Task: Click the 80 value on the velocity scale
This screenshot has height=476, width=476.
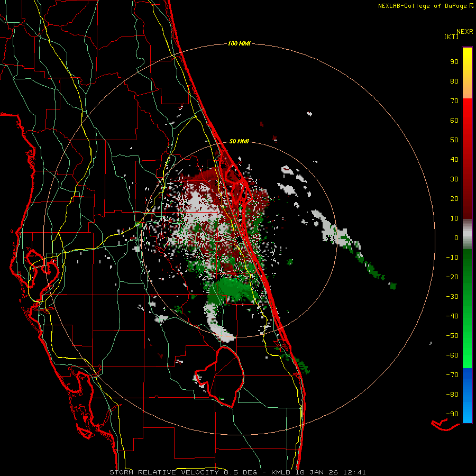Action: [454, 81]
